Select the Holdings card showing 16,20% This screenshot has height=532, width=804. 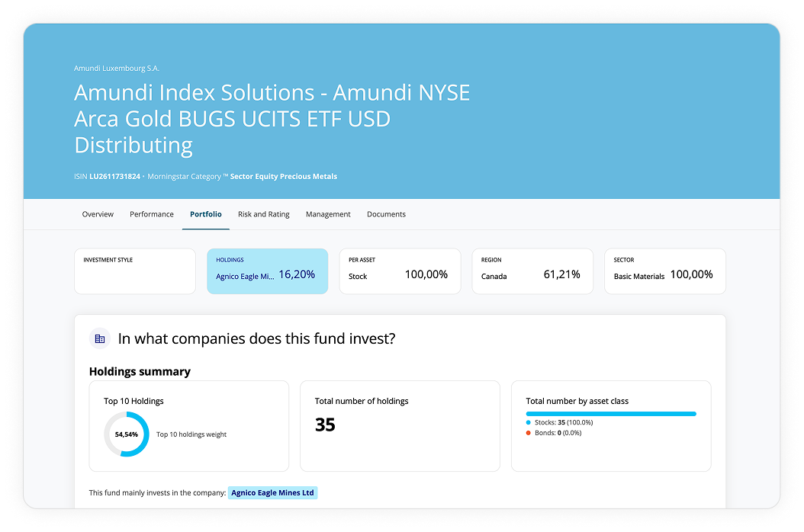pos(267,271)
